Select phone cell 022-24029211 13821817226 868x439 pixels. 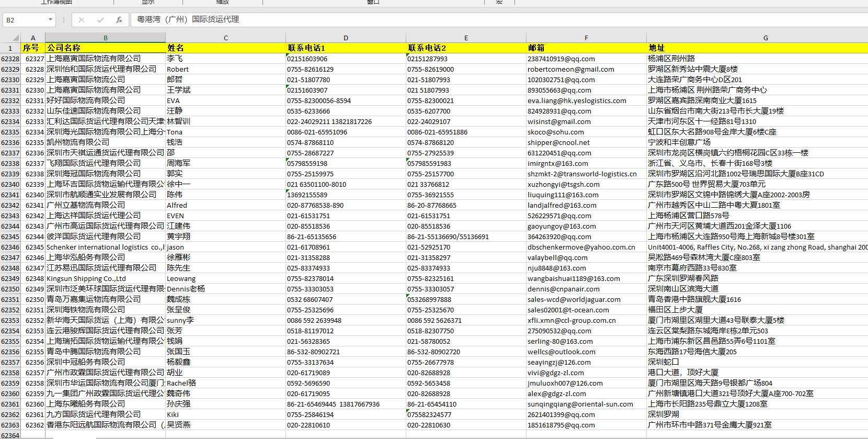pos(346,121)
